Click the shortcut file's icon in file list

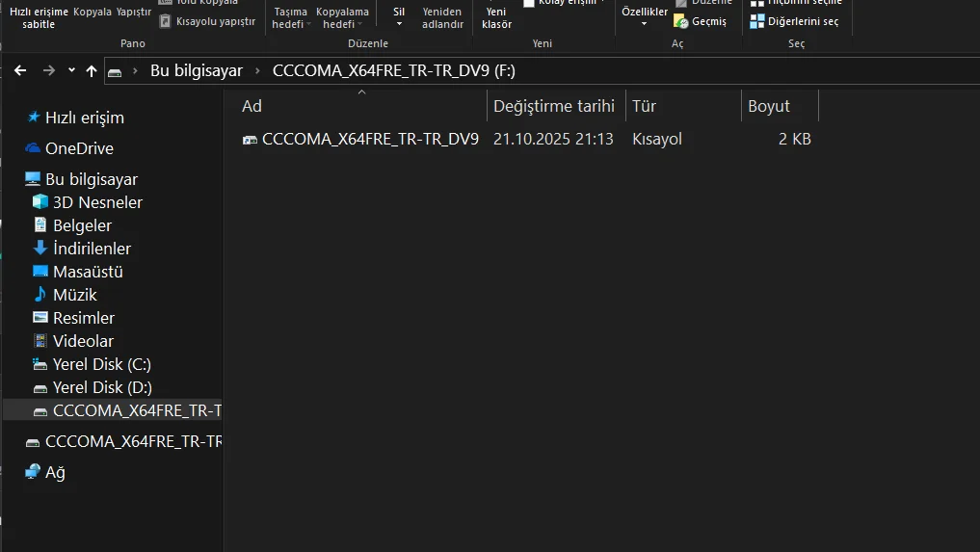250,140
